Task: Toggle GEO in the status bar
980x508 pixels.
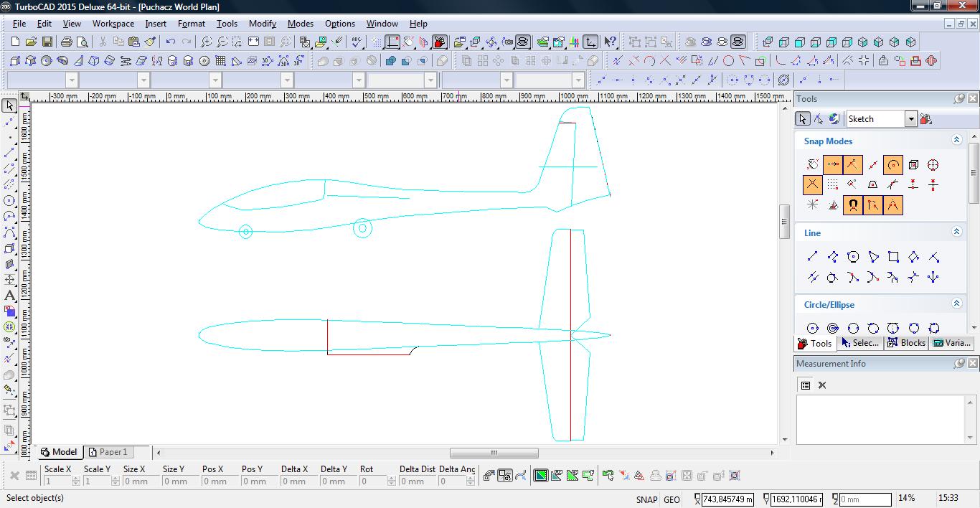Action: coord(672,499)
